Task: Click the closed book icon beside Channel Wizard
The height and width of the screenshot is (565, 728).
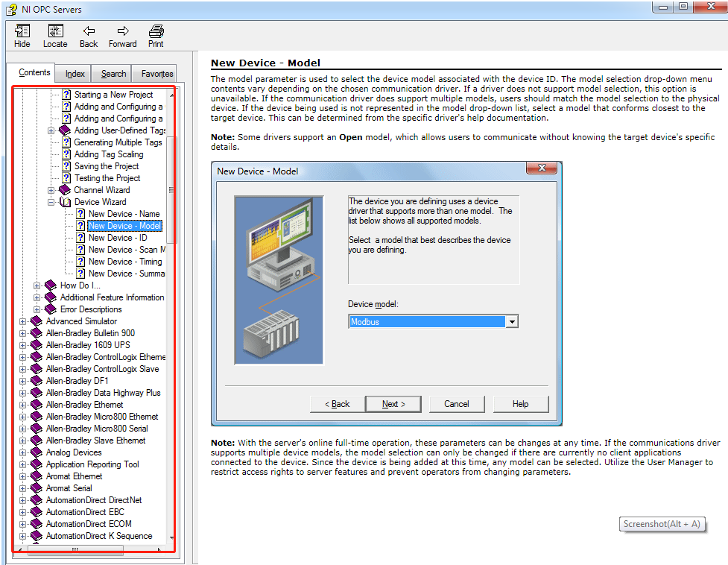Action: point(65,190)
